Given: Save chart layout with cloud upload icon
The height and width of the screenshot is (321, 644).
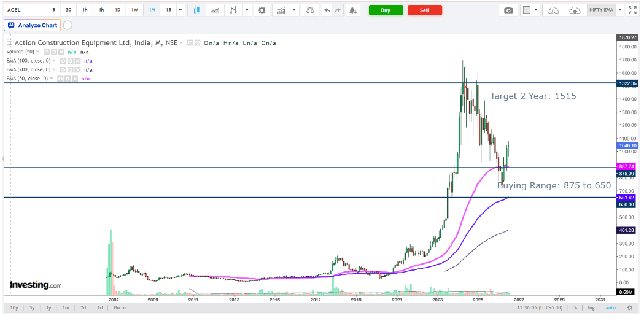Looking at the screenshot, I should 575,10.
